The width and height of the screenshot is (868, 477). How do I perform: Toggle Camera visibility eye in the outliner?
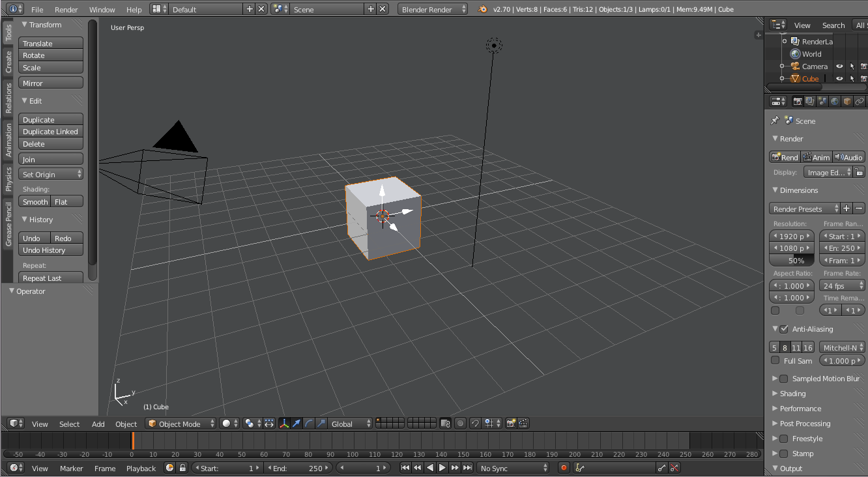click(839, 66)
